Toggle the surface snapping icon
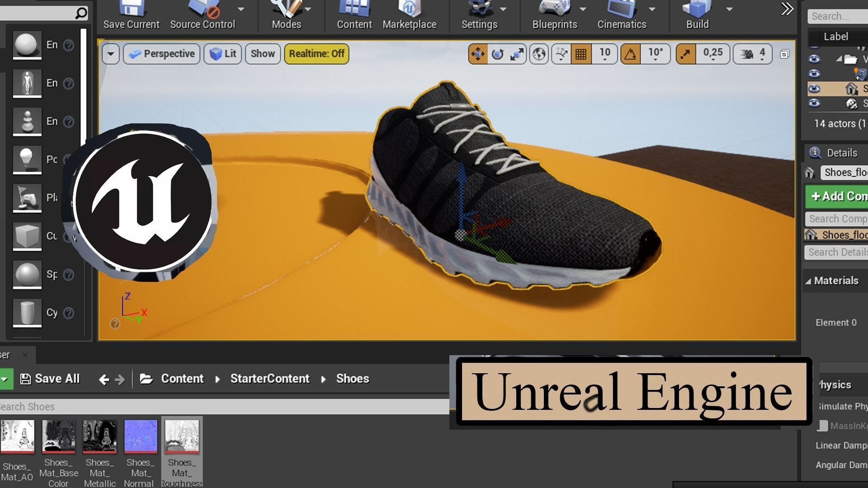868x488 pixels. [561, 54]
